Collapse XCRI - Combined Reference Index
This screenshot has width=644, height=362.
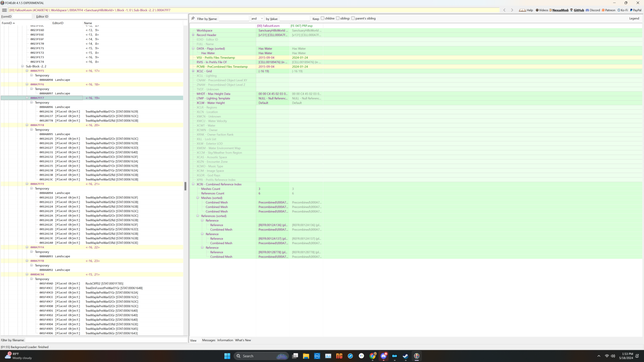(193, 184)
